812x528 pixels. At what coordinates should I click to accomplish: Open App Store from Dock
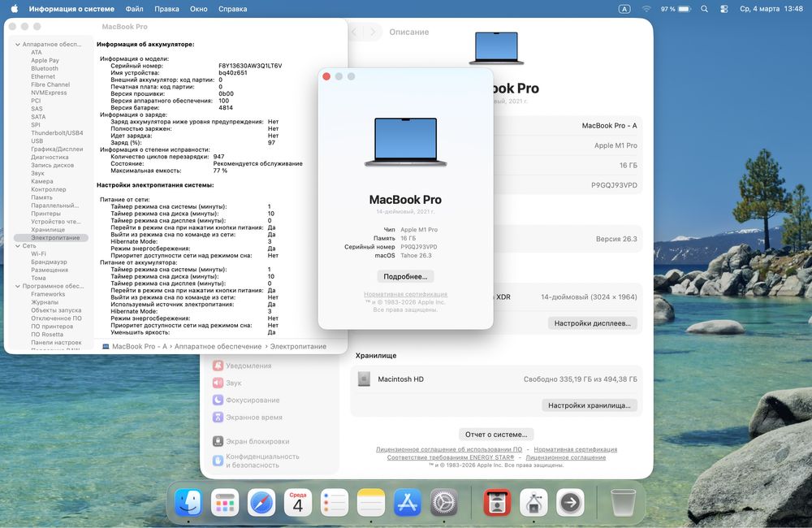[x=408, y=502]
